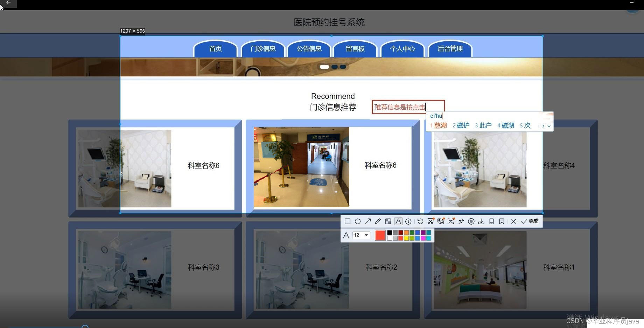Go to the 首页 tab
The height and width of the screenshot is (328, 644).
point(216,49)
